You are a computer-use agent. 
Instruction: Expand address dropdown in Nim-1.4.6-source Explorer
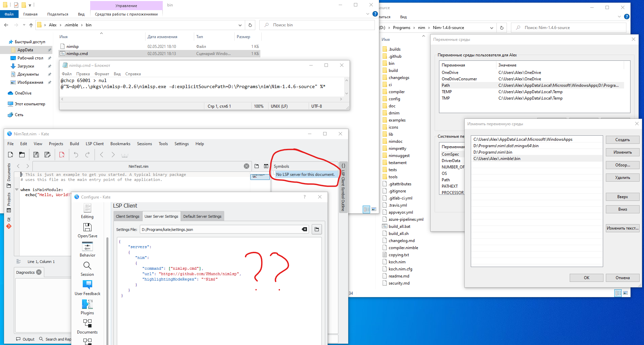point(492,28)
